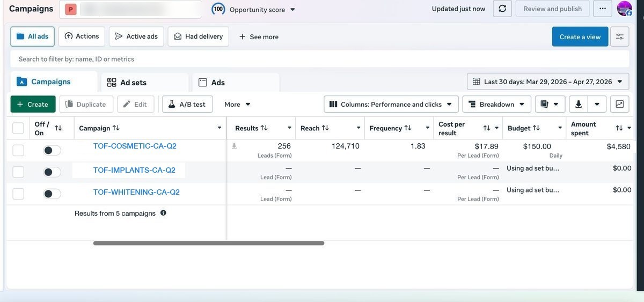Image resolution: width=644 pixels, height=302 pixels.
Task: Toggle TOF-WHITENING-CA-Q2 campaign on or off
Action: point(52,194)
